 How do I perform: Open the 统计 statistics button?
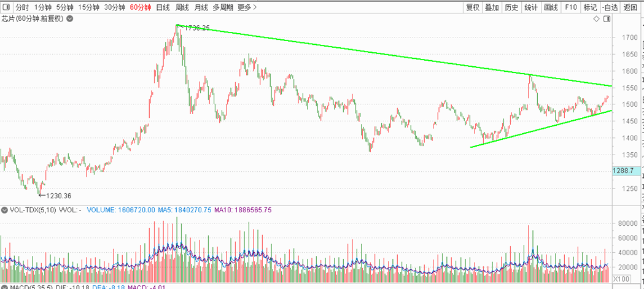click(531, 7)
